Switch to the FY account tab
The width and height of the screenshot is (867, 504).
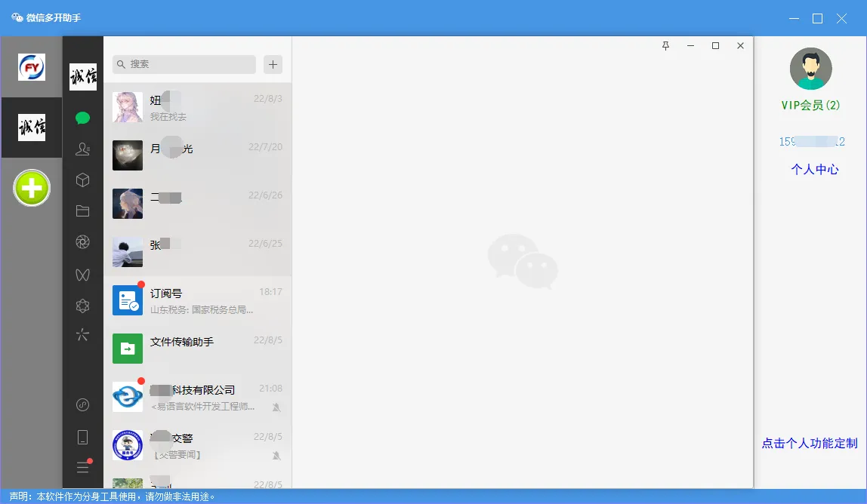coord(31,67)
